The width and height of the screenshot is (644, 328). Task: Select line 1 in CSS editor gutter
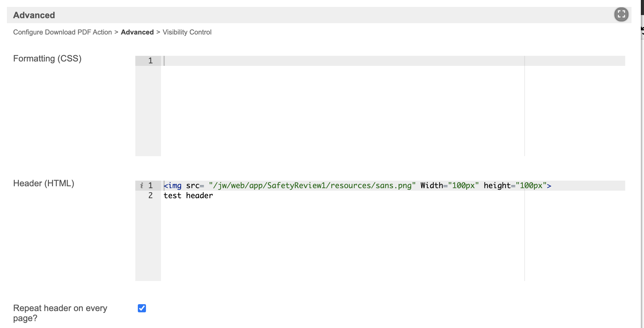pyautogui.click(x=150, y=61)
